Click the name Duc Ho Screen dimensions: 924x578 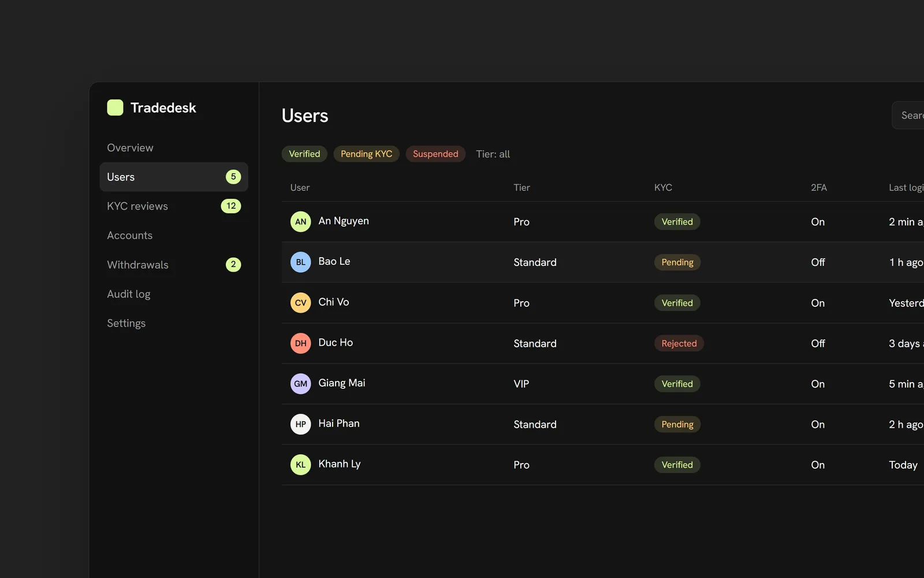336,342
